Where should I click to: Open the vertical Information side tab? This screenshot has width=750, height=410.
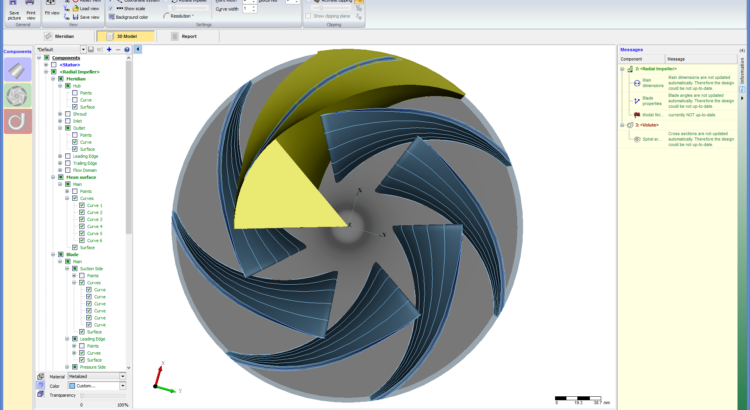click(x=742, y=71)
